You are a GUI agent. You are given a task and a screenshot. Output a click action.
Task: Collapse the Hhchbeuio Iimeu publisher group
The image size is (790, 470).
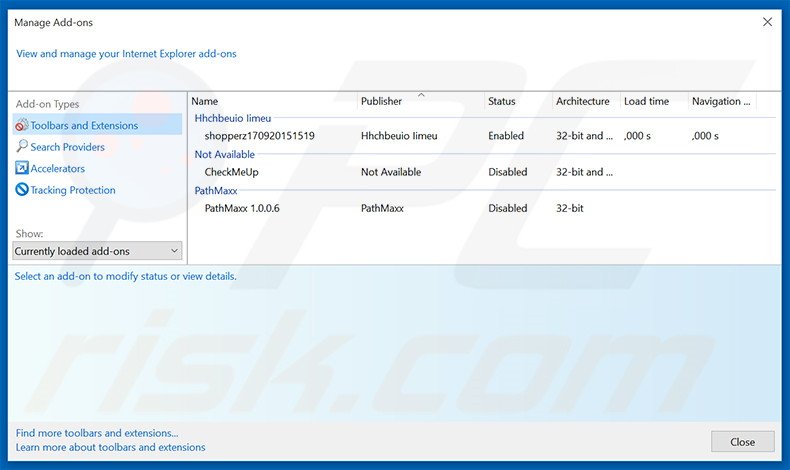tap(233, 118)
